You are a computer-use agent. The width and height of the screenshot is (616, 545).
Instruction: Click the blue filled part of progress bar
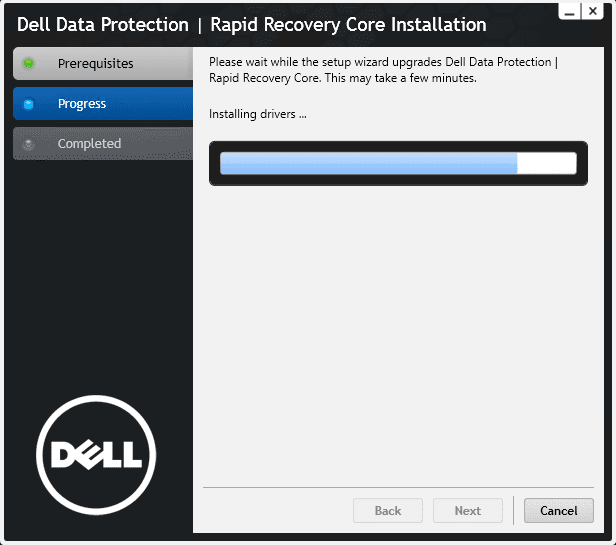tap(368, 164)
